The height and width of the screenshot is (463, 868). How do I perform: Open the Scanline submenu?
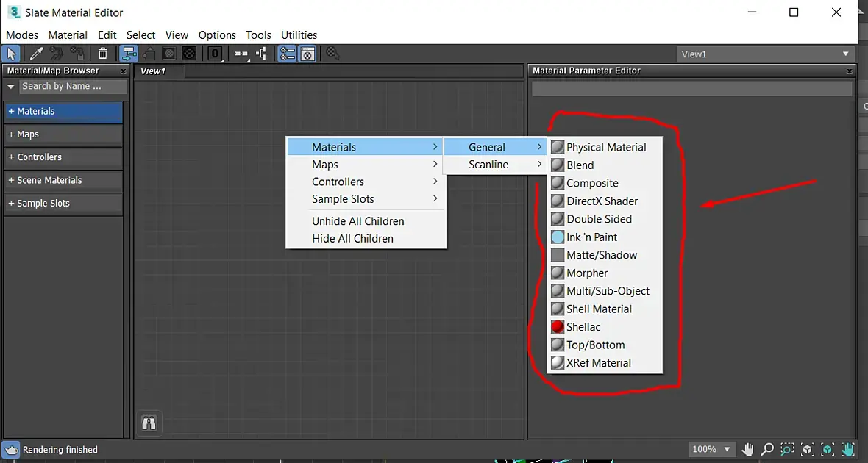pyautogui.click(x=496, y=165)
